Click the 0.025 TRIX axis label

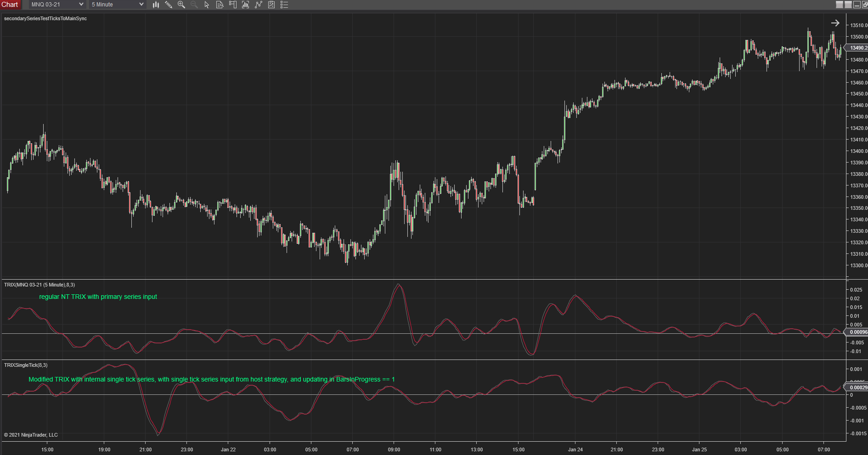click(x=856, y=290)
